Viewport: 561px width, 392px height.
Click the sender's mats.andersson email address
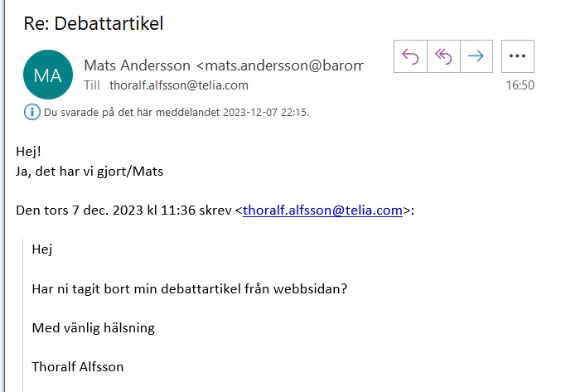282,64
